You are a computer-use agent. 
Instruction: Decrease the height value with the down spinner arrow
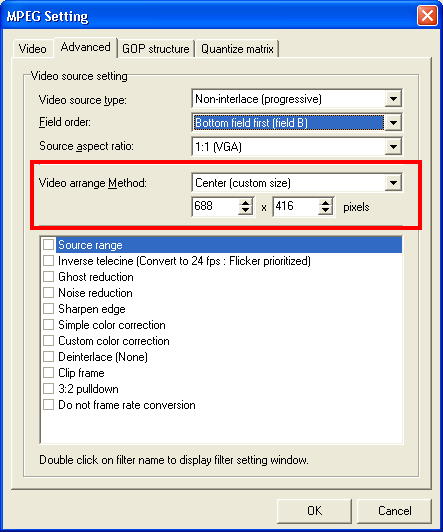[x=325, y=210]
